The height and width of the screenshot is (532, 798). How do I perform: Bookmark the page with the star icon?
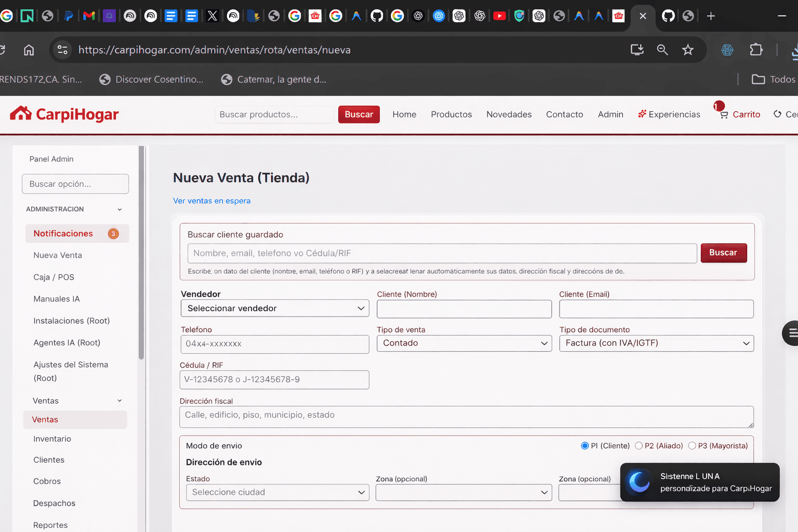[x=688, y=49]
